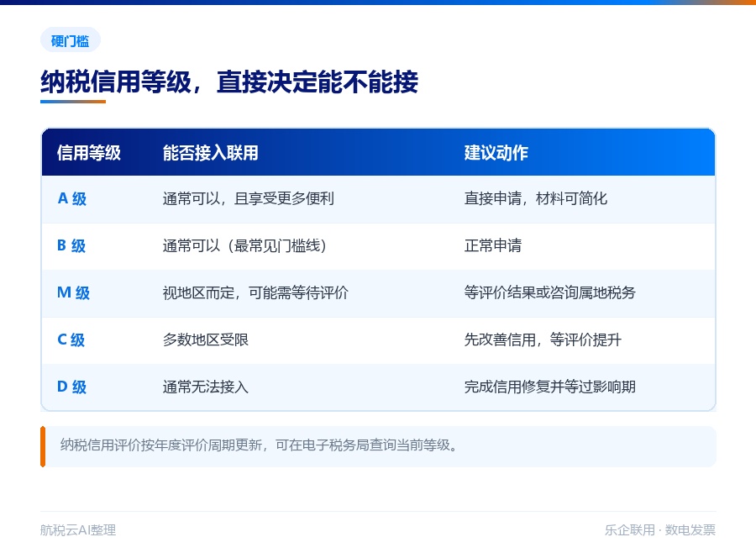The image size is (756, 558).
Task: Click the cell 正常申请
Action: point(493,245)
